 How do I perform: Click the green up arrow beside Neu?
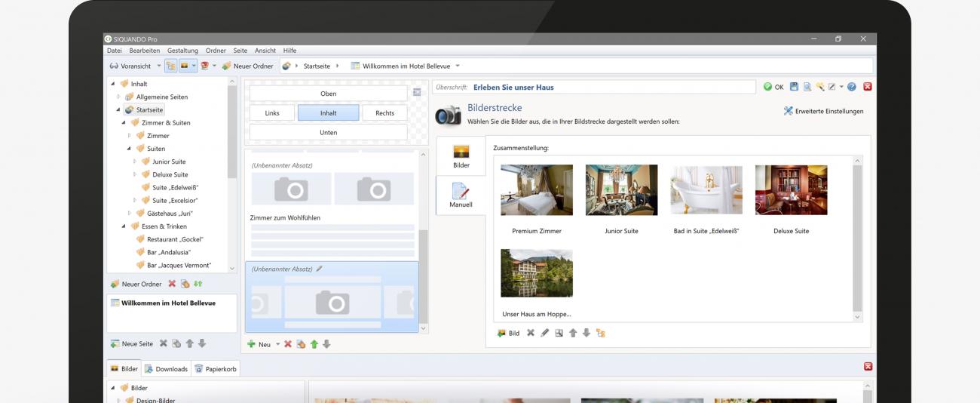click(x=314, y=344)
